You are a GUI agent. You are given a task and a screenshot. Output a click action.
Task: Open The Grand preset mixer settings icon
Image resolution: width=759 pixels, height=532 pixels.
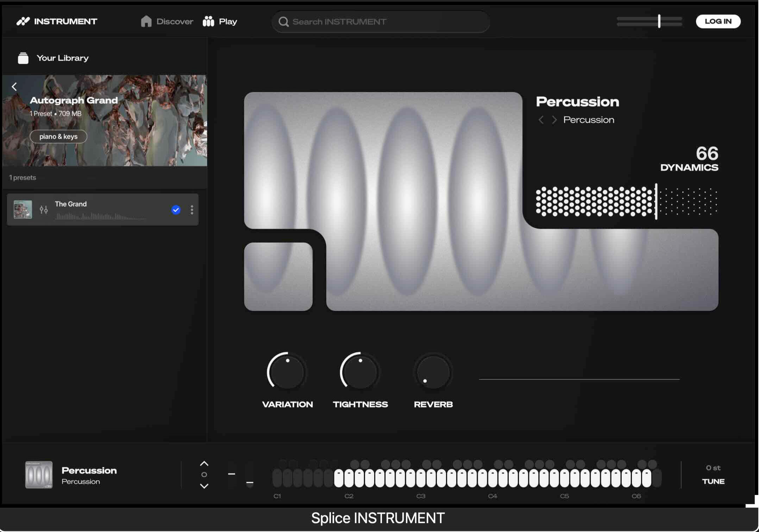tap(44, 210)
